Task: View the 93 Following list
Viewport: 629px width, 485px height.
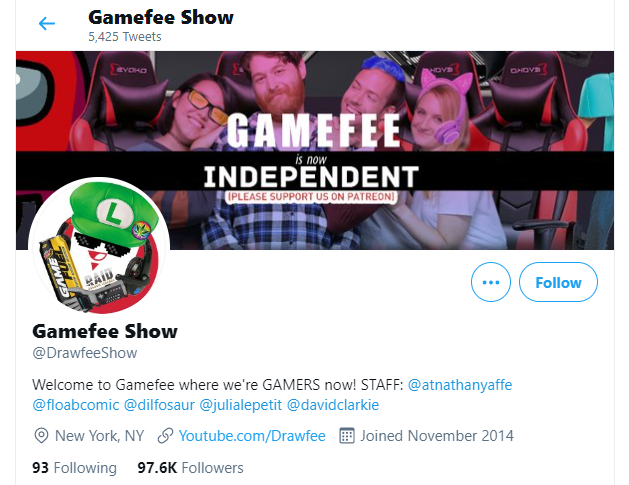Action: coord(75,468)
